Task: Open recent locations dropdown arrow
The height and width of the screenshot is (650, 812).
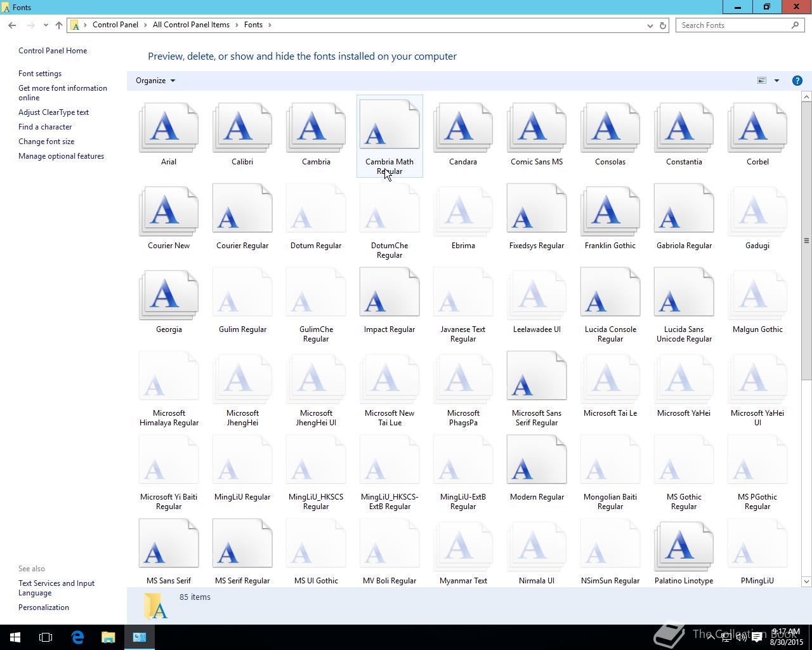Action: (46, 25)
